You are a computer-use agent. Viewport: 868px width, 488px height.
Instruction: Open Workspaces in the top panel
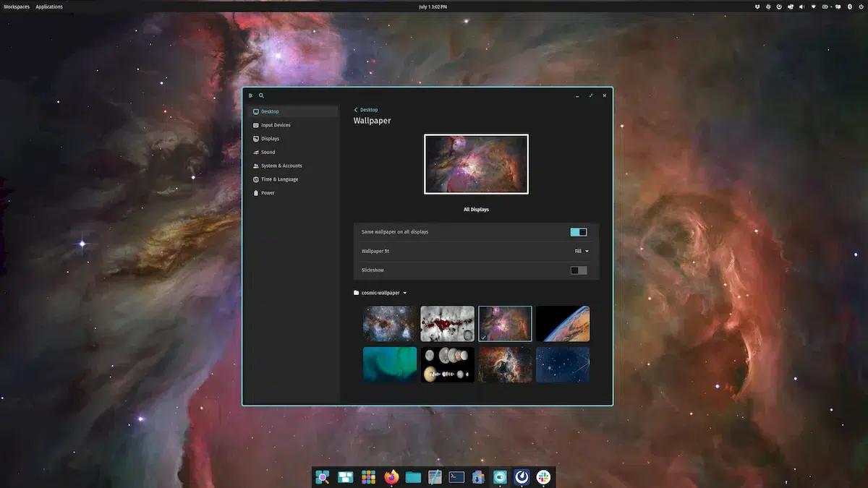tap(17, 7)
